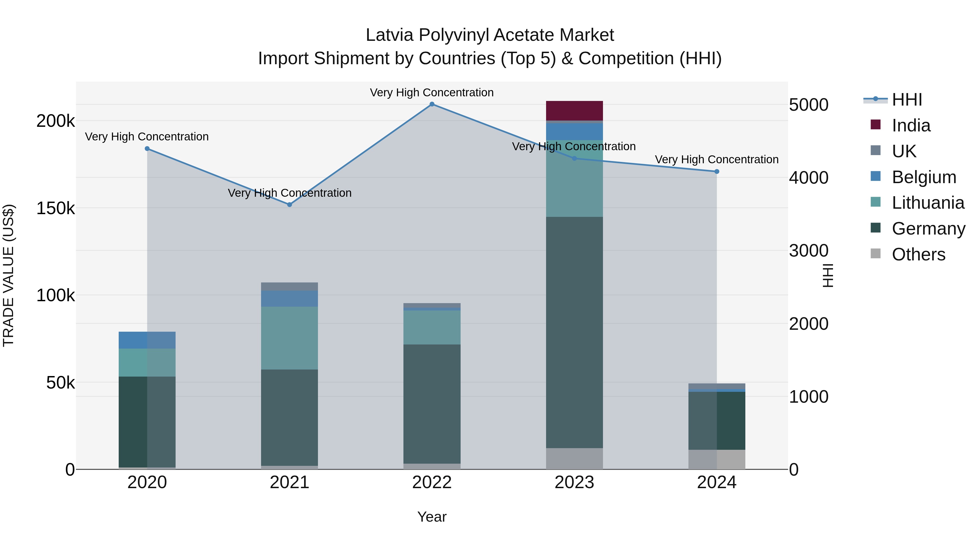Viewport: 980px width, 551px height.
Task: Click the Germany segment of 2024 bar
Action: (x=717, y=421)
